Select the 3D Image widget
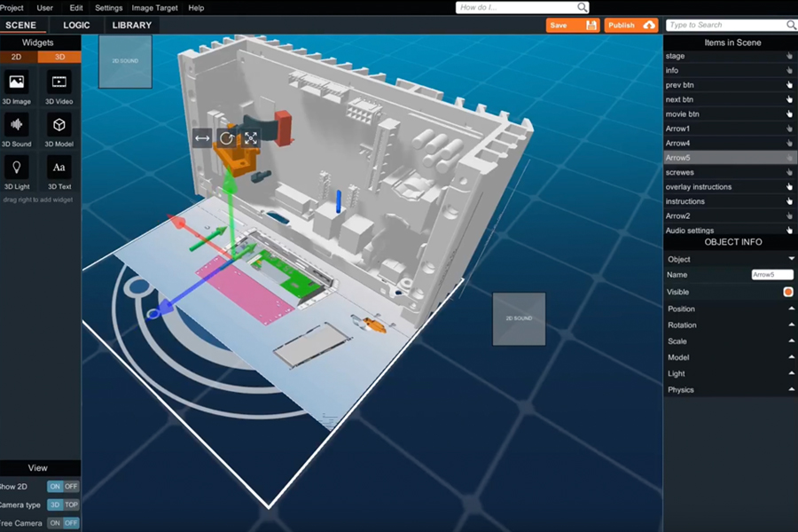Viewport: 798px width, 532px height. point(17,88)
